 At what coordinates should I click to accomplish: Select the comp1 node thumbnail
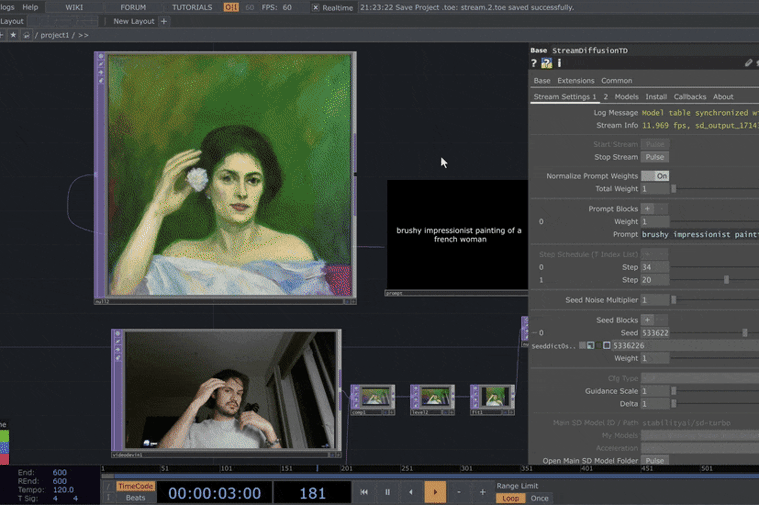pos(373,399)
